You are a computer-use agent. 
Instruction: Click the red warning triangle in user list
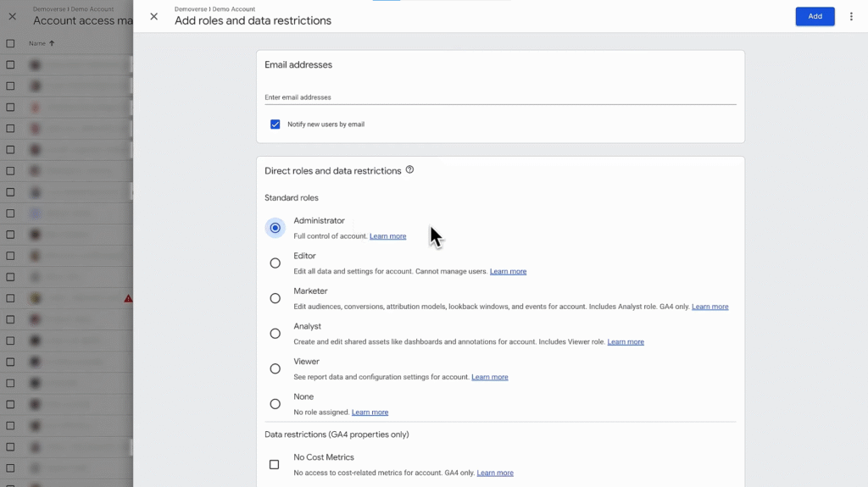tap(128, 298)
